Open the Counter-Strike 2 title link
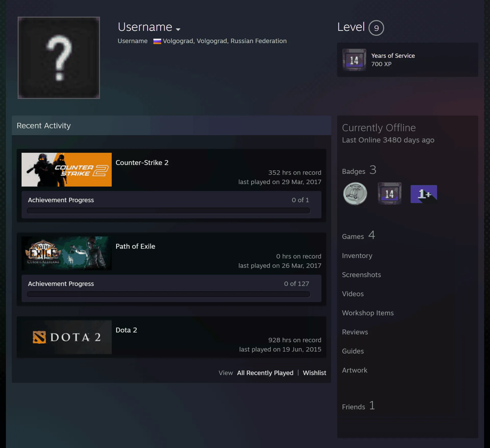The width and height of the screenshot is (490, 448). [x=142, y=163]
